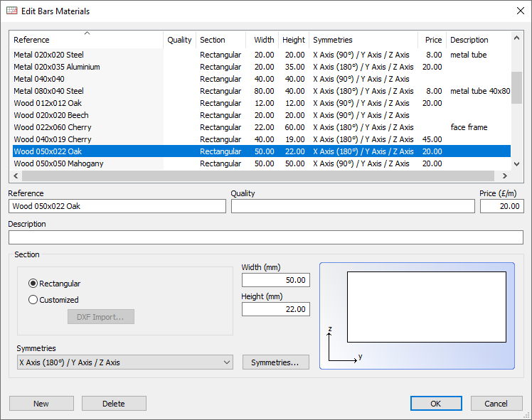Screen dimensions: 532x420
Task: Click the New button
Action: click(41, 404)
